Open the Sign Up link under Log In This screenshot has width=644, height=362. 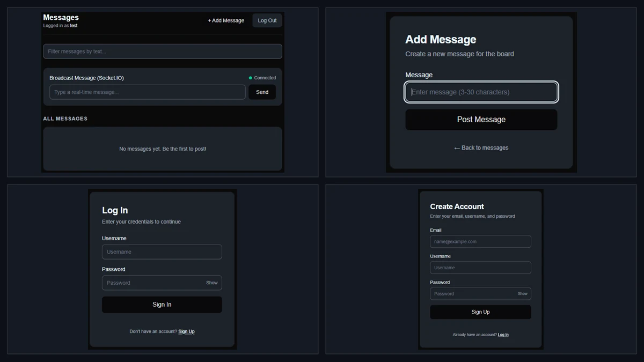pyautogui.click(x=186, y=331)
